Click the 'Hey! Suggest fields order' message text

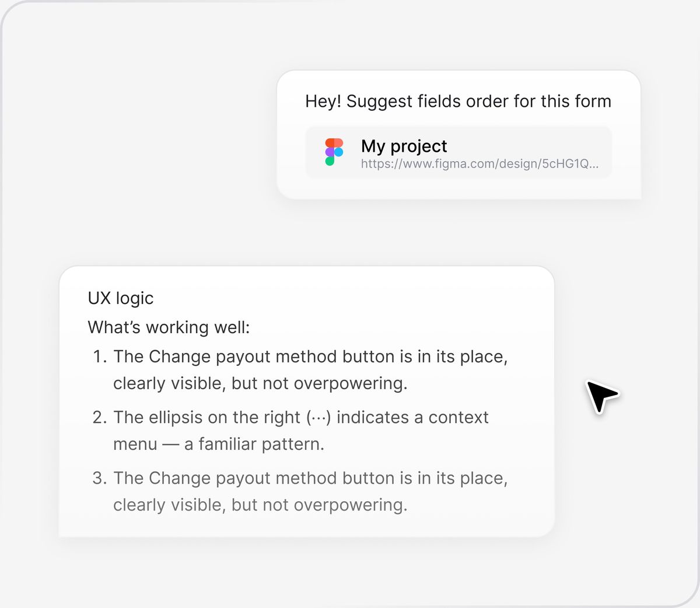[x=458, y=102]
